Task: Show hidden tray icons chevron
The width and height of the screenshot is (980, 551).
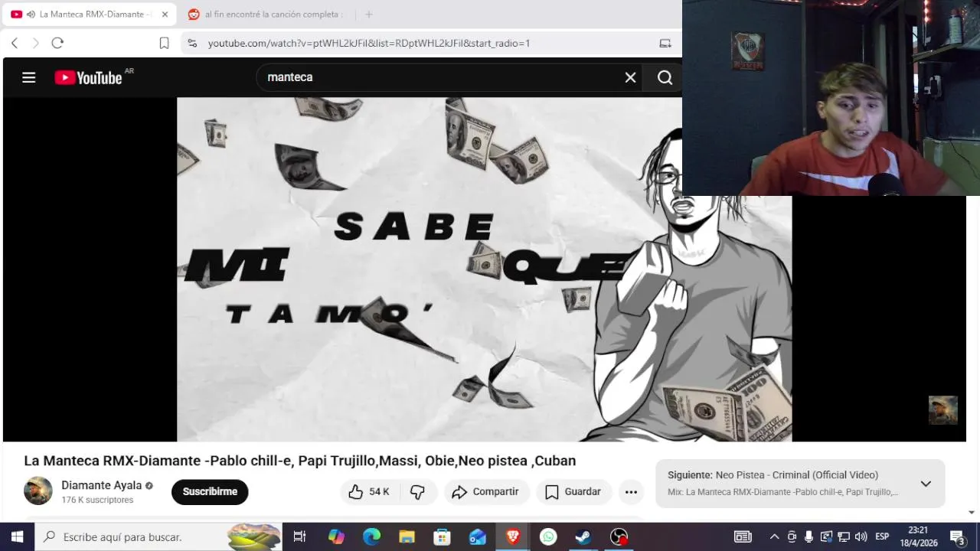Action: click(x=774, y=536)
